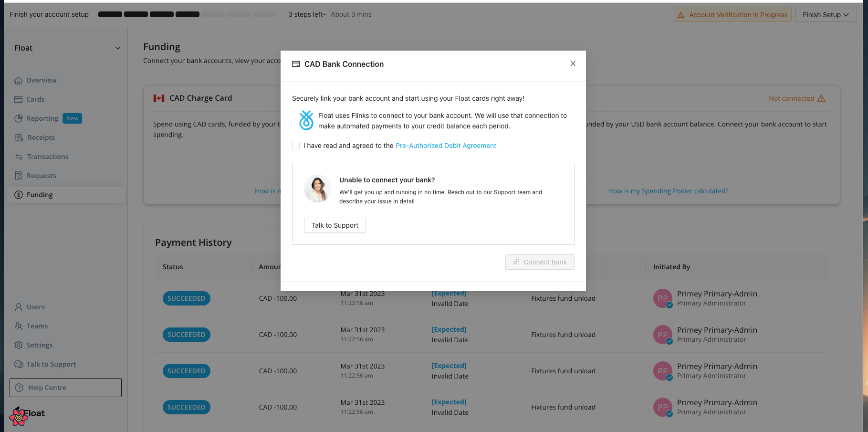Open Receipts via its sidebar icon
Viewport: 868px width, 432px height.
(19, 137)
